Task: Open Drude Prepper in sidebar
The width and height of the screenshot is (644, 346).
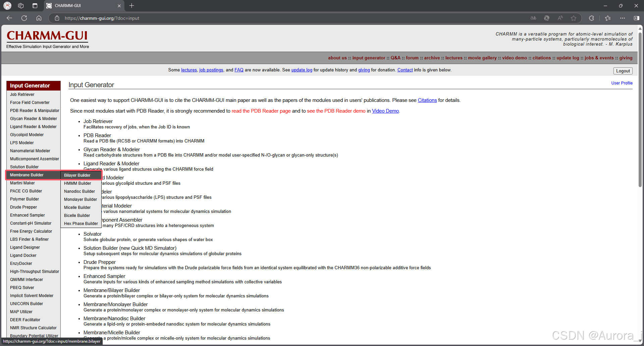Action: click(x=34, y=207)
